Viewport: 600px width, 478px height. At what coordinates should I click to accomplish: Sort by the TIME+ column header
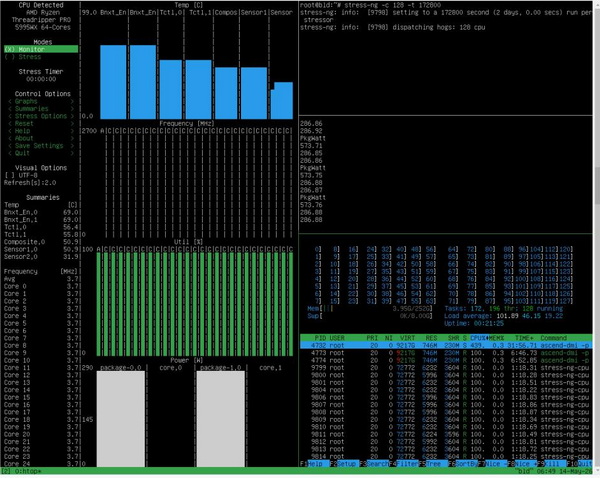(524, 338)
